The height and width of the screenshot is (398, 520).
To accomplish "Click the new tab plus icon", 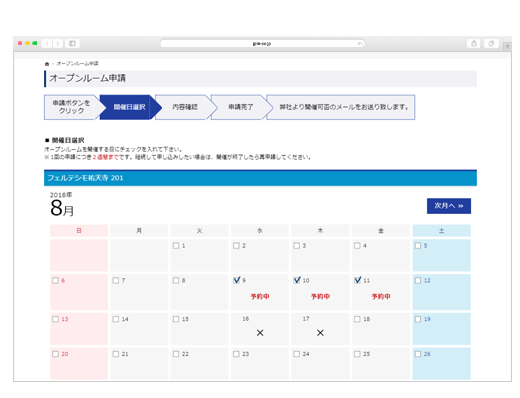I will tap(507, 46).
